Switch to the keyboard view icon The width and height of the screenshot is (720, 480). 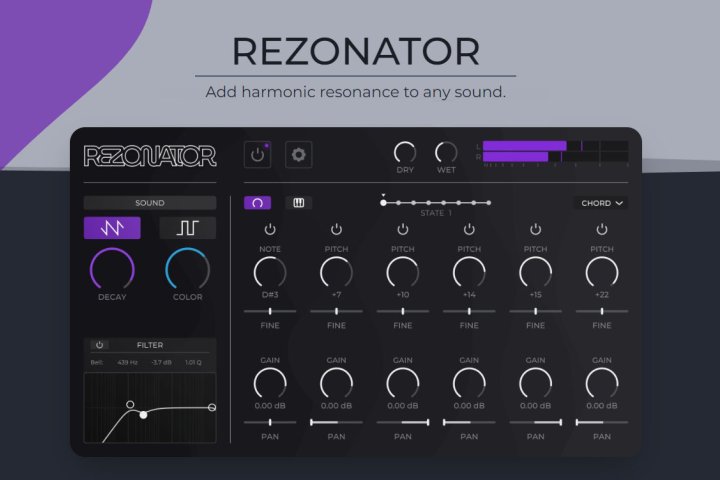(x=298, y=203)
